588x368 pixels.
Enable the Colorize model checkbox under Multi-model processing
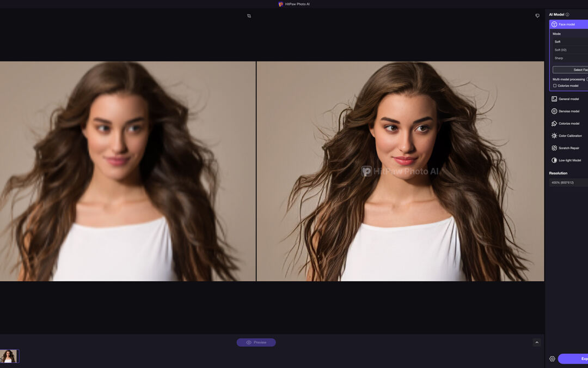coord(555,86)
